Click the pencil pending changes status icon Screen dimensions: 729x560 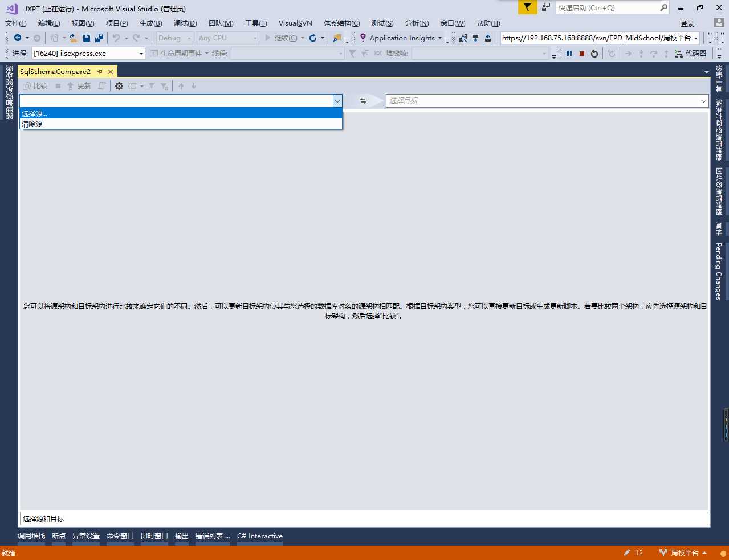(627, 553)
